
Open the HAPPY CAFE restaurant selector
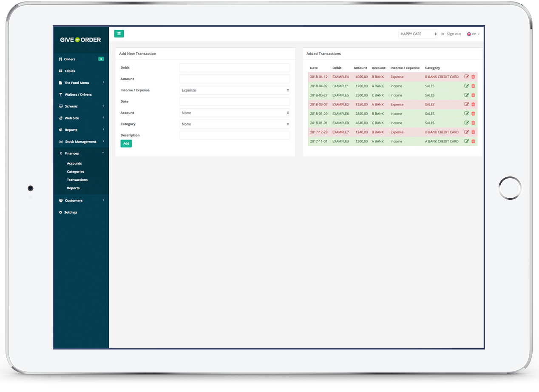(418, 34)
